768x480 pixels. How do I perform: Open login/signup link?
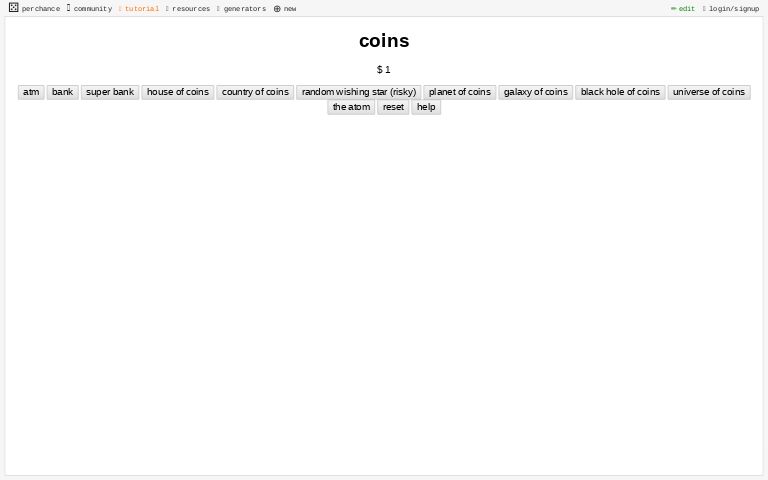[x=734, y=9]
